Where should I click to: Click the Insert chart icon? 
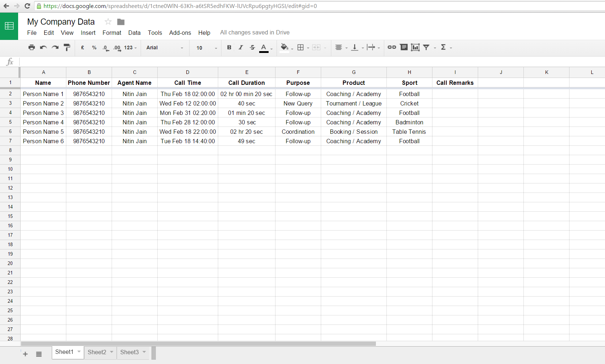click(x=415, y=47)
